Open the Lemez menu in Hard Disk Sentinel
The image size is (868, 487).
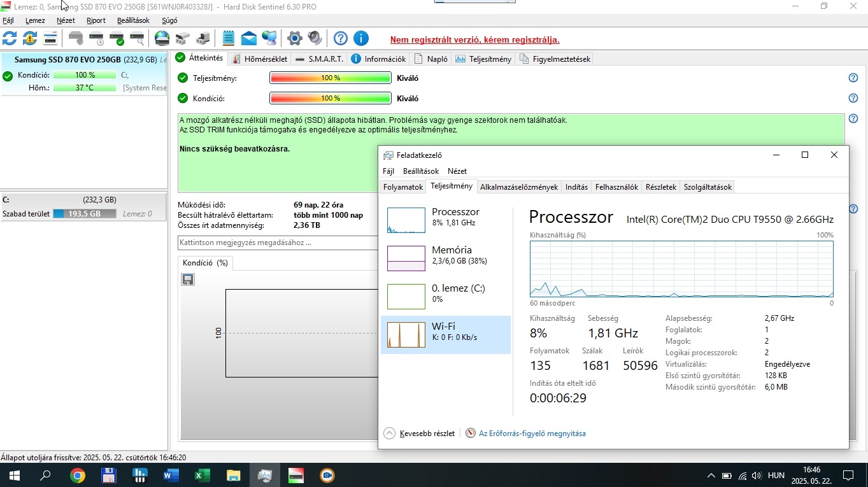point(35,20)
